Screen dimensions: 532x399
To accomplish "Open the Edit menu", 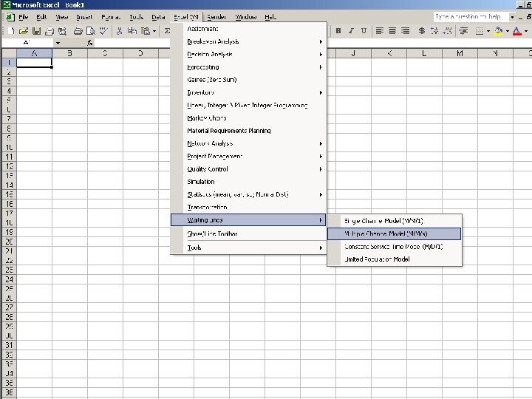I will coord(41,17).
